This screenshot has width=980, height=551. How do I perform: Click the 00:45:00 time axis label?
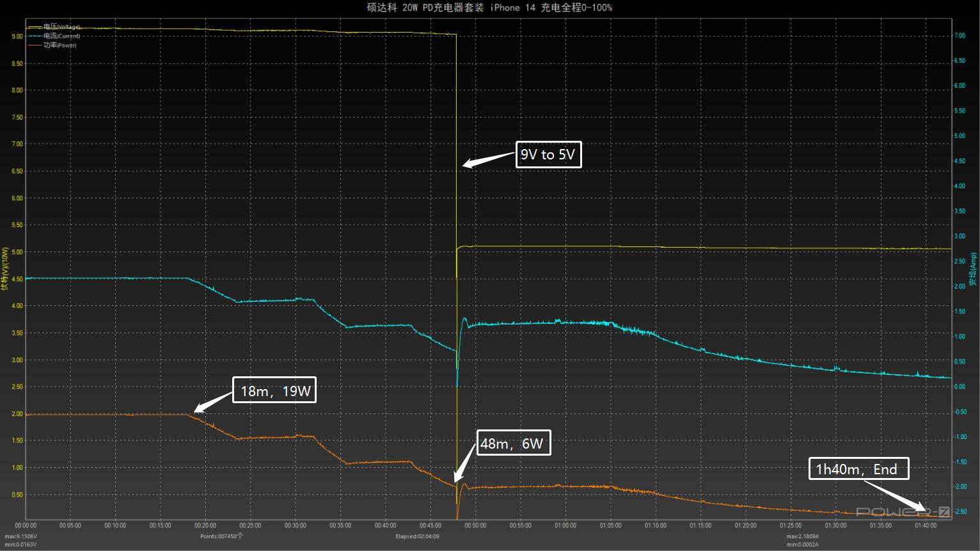click(x=431, y=525)
